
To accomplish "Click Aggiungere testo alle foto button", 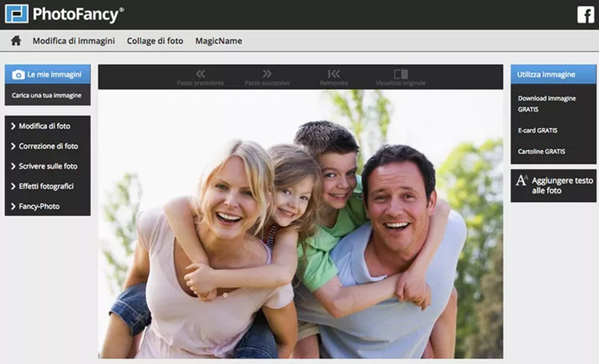I will [x=553, y=186].
